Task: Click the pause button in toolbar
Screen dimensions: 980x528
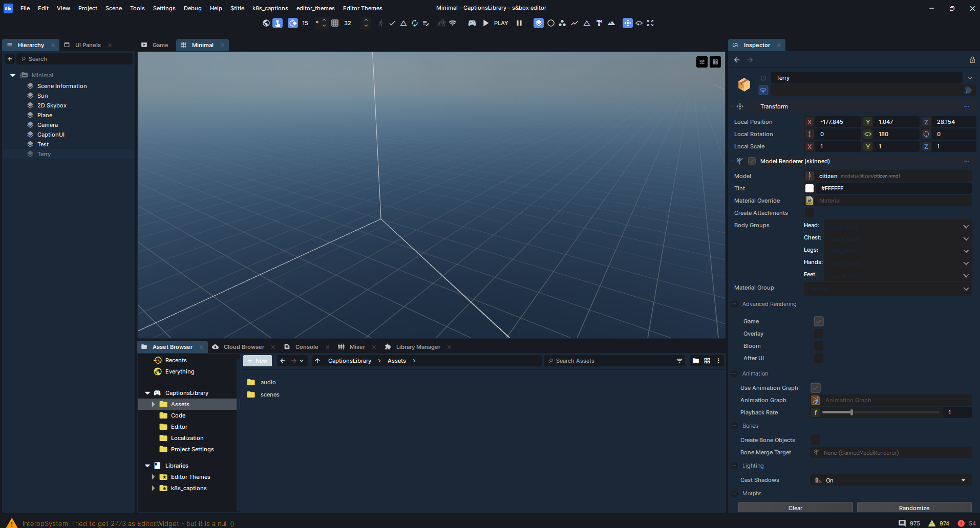Action: coord(519,23)
